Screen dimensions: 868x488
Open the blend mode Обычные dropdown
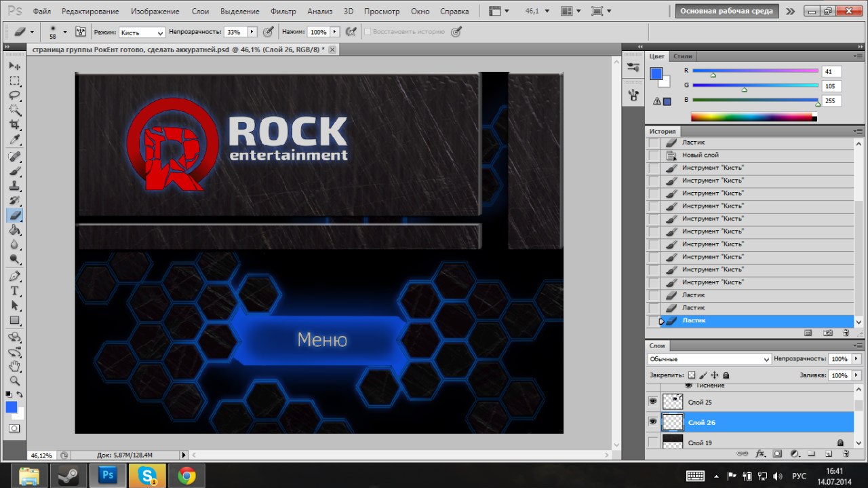coord(709,359)
